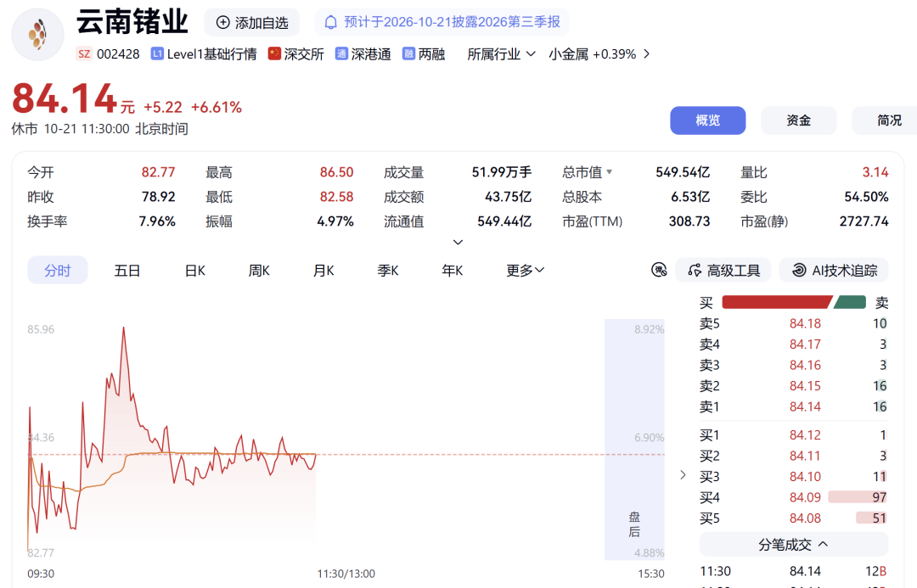917x588 pixels.
Task: Collapse order book with side arrow
Action: 683,474
